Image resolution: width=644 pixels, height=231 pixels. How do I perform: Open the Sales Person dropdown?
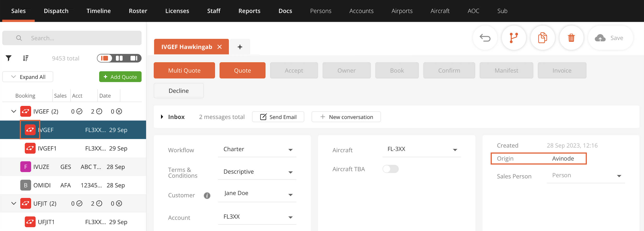(586, 176)
